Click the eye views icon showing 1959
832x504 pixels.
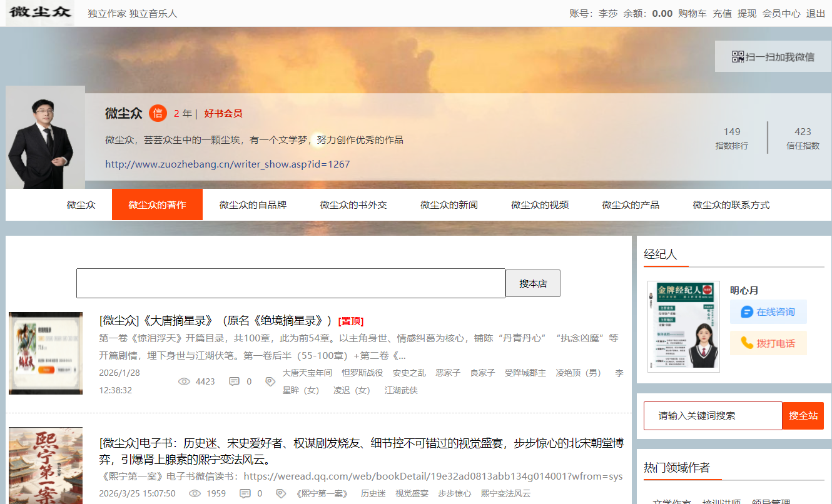tap(195, 493)
